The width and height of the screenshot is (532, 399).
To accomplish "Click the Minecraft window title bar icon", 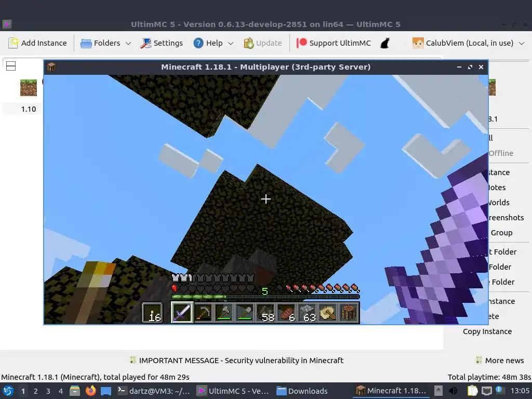I will point(51,67).
